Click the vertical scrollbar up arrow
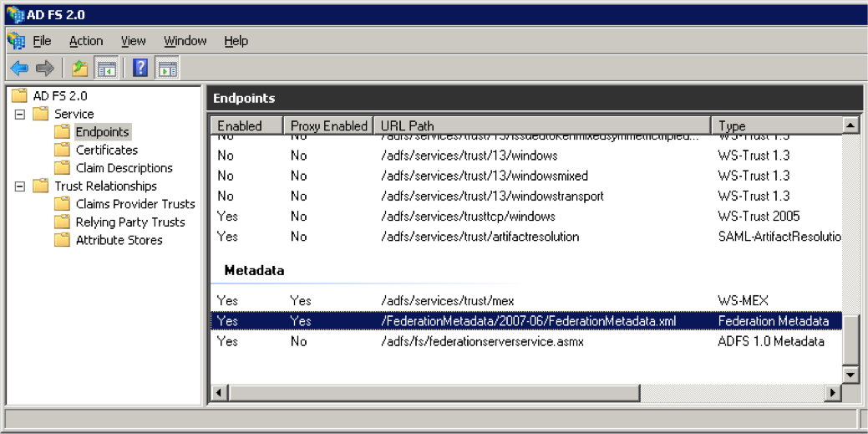Viewport: 868px width, 434px height. (850, 125)
